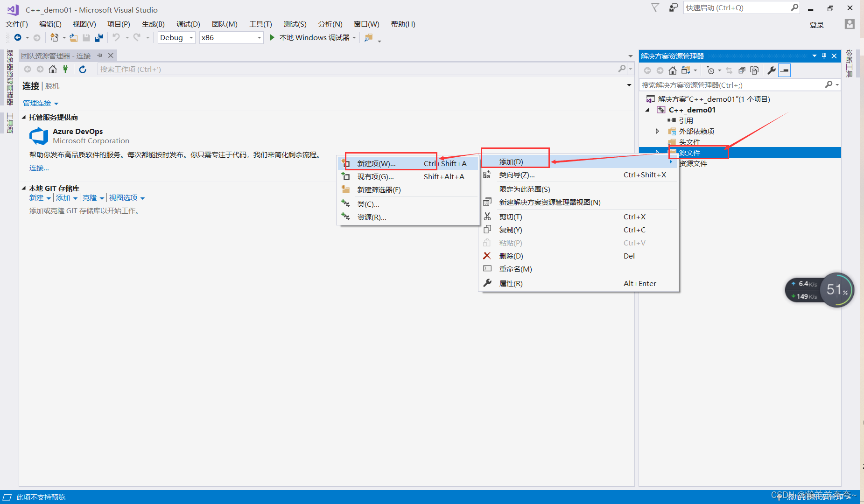The width and height of the screenshot is (864, 504).
Task: Open the debugger target dropdown arrow
Action: pyautogui.click(x=354, y=38)
